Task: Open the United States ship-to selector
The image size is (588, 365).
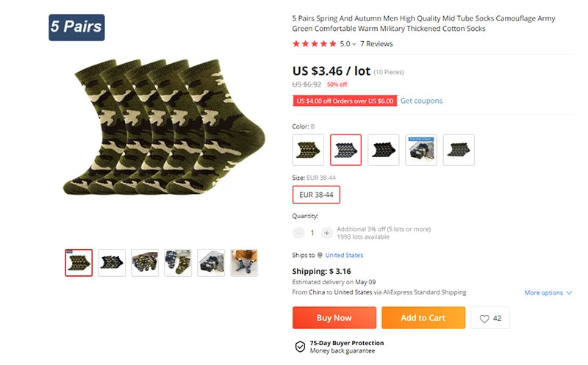Action: (344, 255)
